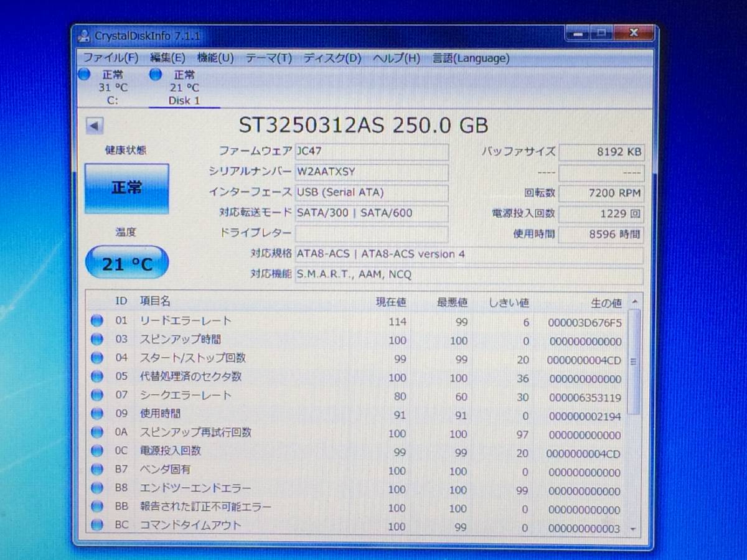
Task: Open the 言語(Language) menu
Action: coord(471,58)
